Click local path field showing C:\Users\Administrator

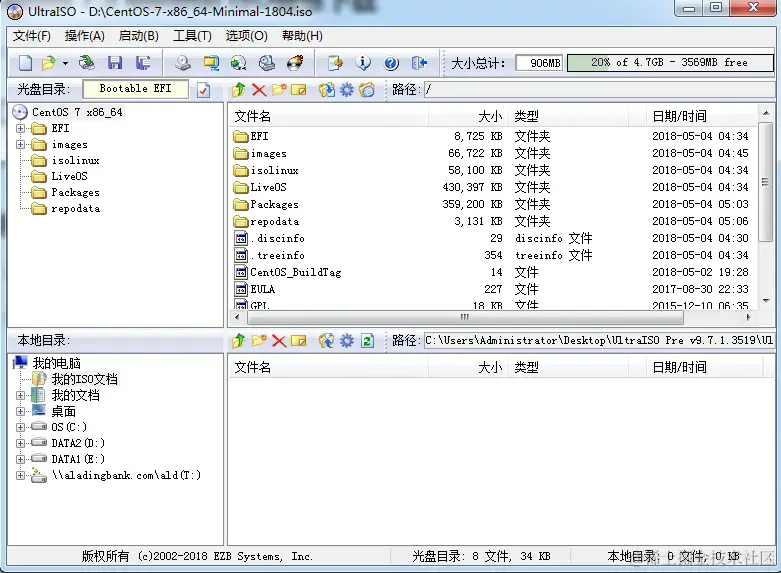[x=600, y=341]
